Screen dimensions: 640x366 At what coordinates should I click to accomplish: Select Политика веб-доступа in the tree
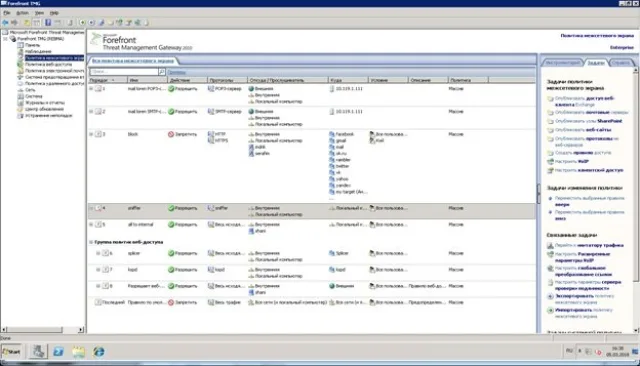tap(48, 64)
